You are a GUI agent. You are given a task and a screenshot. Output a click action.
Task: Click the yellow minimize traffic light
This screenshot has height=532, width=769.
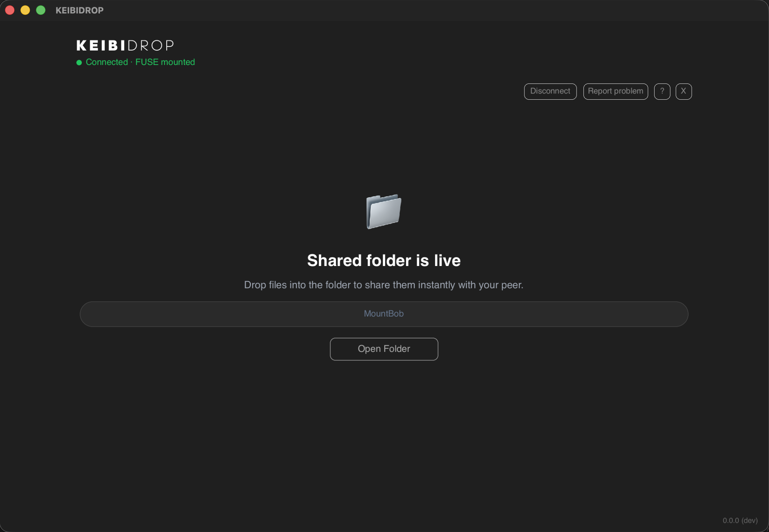point(25,10)
